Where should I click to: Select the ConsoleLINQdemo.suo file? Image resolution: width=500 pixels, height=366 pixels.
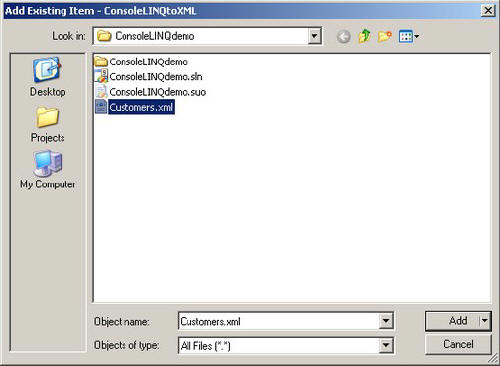pos(150,92)
